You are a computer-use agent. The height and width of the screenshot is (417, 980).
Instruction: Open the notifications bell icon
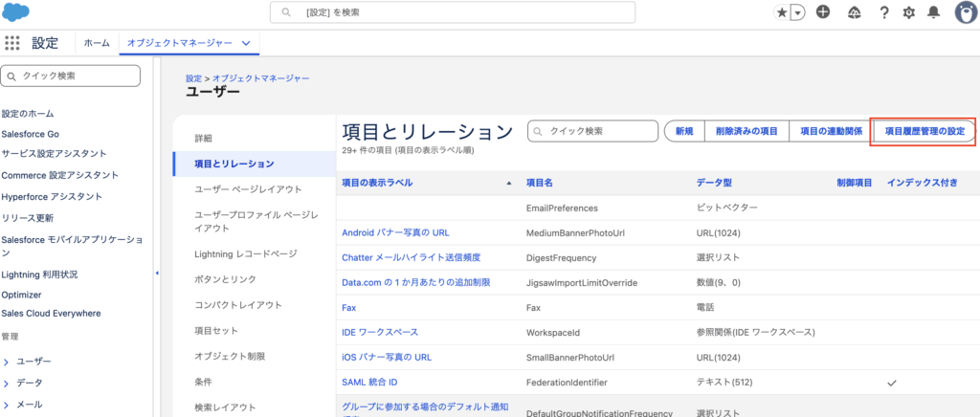934,12
